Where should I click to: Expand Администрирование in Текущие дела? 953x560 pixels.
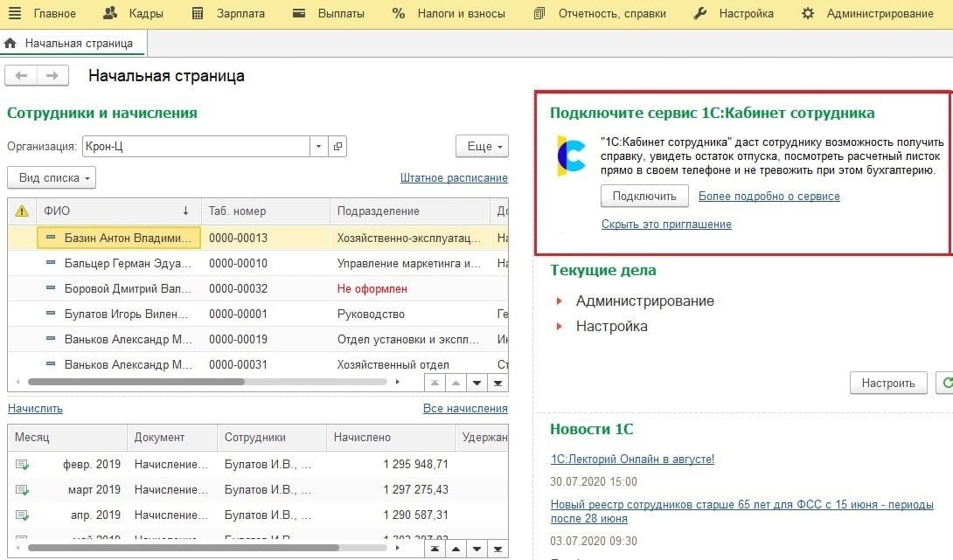click(644, 301)
